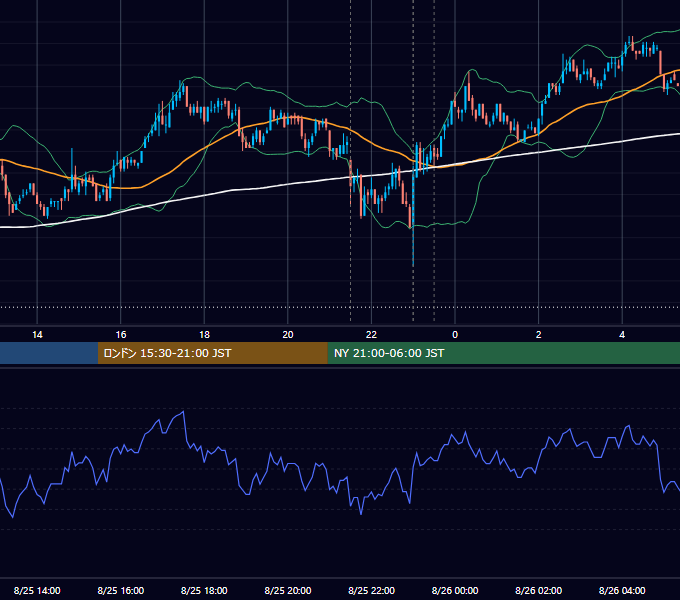Click the 8/25 18:00 time label
The width and height of the screenshot is (680, 600).
[204, 590]
